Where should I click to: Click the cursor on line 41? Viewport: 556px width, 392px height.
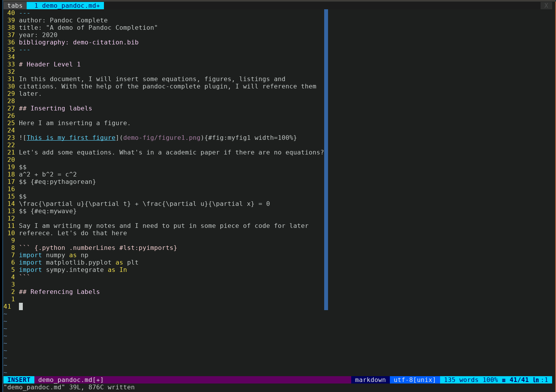click(x=21, y=306)
